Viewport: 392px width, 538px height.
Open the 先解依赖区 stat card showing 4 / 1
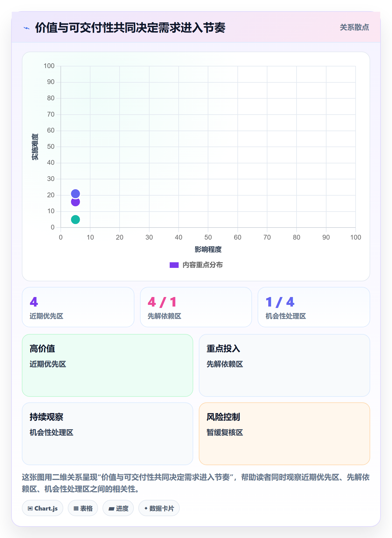pos(196,307)
